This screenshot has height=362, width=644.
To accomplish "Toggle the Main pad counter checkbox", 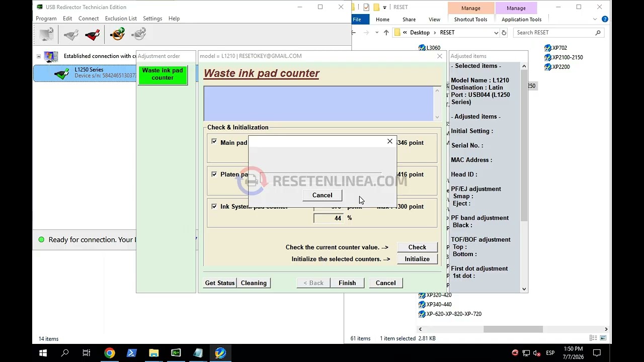I will pos(214,142).
